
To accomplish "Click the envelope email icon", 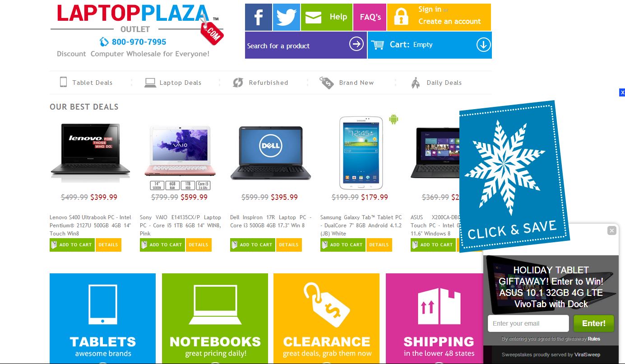I will (x=313, y=18).
